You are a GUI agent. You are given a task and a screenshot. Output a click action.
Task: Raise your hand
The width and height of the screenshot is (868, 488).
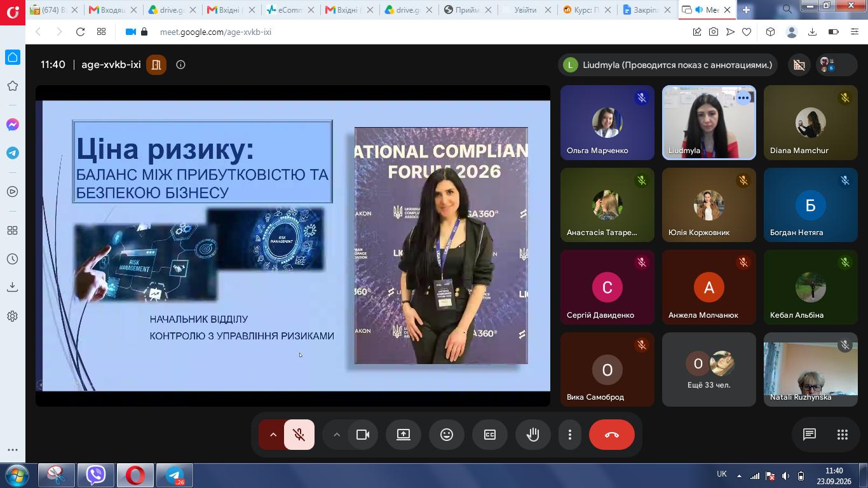point(532,435)
